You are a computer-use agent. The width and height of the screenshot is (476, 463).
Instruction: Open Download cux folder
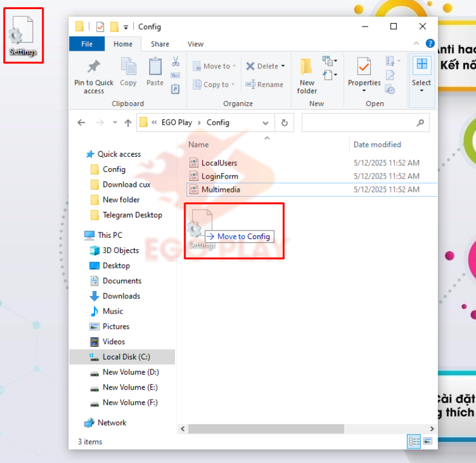click(x=127, y=185)
